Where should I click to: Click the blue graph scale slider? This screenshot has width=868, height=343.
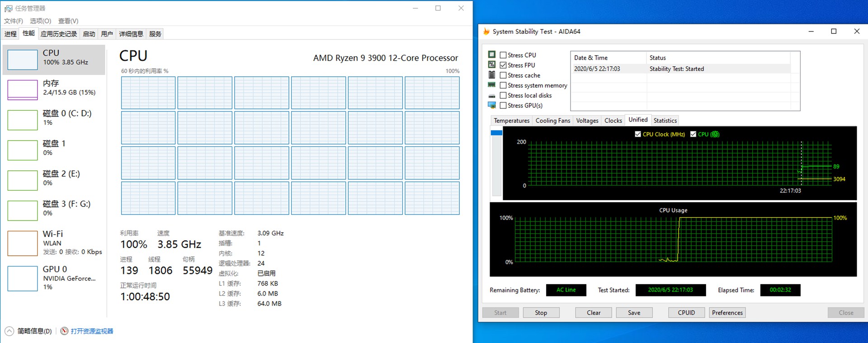point(496,133)
